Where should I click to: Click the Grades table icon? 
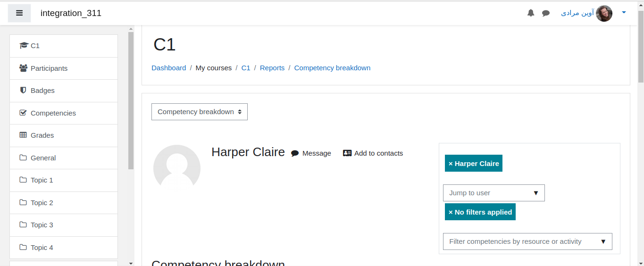23,135
